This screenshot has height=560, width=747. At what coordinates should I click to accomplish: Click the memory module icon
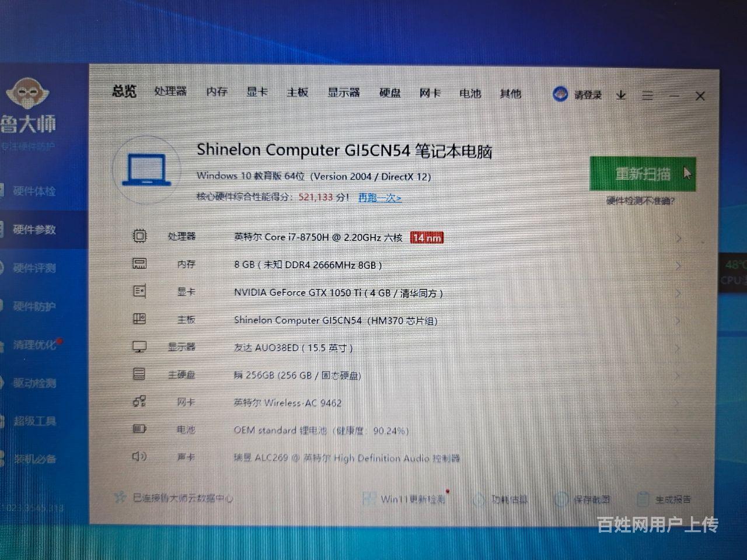[x=139, y=264]
